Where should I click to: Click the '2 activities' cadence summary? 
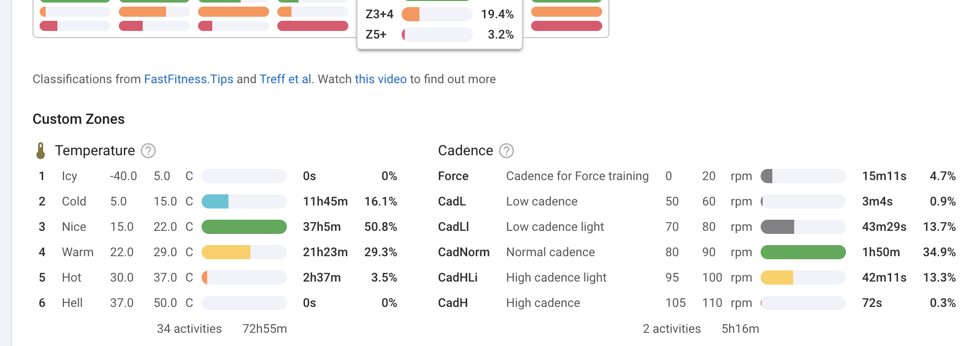pos(671,329)
